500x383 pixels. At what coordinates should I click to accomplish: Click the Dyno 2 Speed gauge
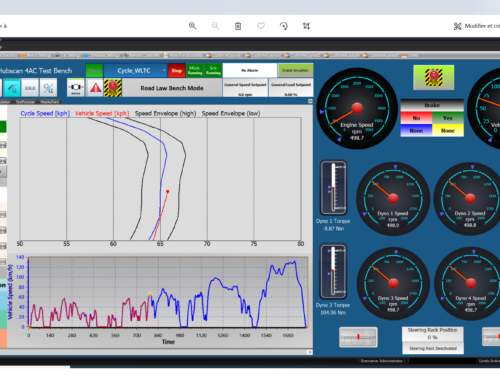pyautogui.click(x=470, y=199)
